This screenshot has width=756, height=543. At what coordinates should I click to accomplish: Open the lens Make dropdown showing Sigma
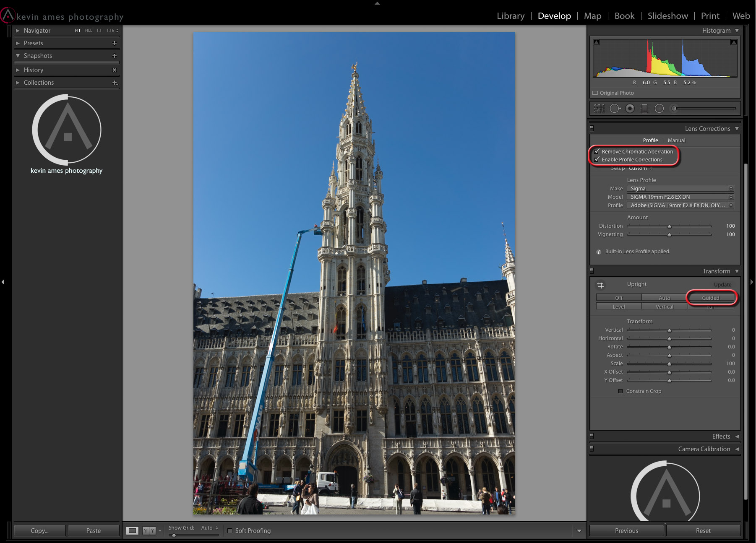coord(680,189)
